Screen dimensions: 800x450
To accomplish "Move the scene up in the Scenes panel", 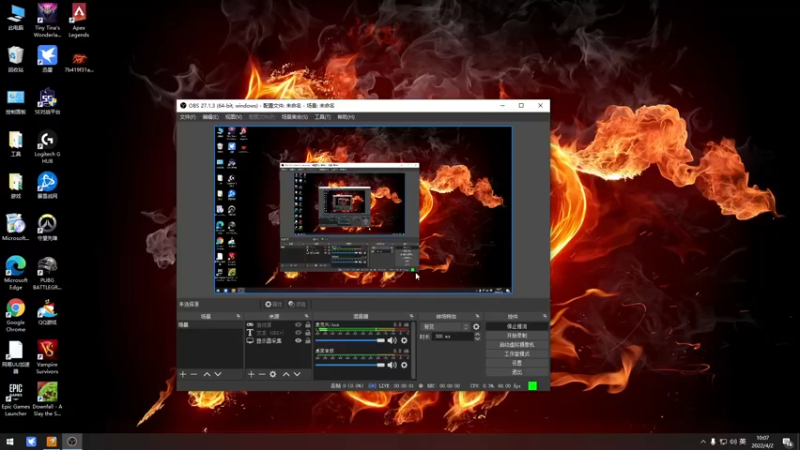I will click(207, 374).
